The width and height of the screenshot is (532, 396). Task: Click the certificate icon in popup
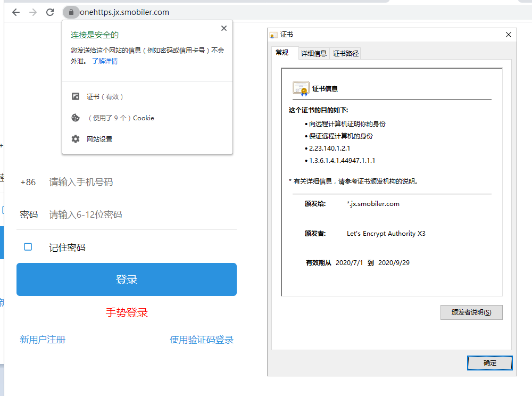pos(76,96)
